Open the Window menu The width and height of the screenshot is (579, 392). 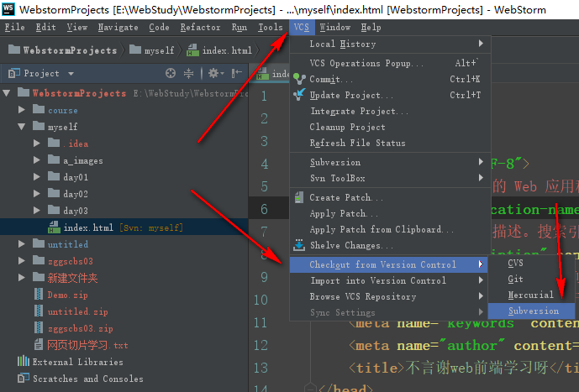coord(335,28)
